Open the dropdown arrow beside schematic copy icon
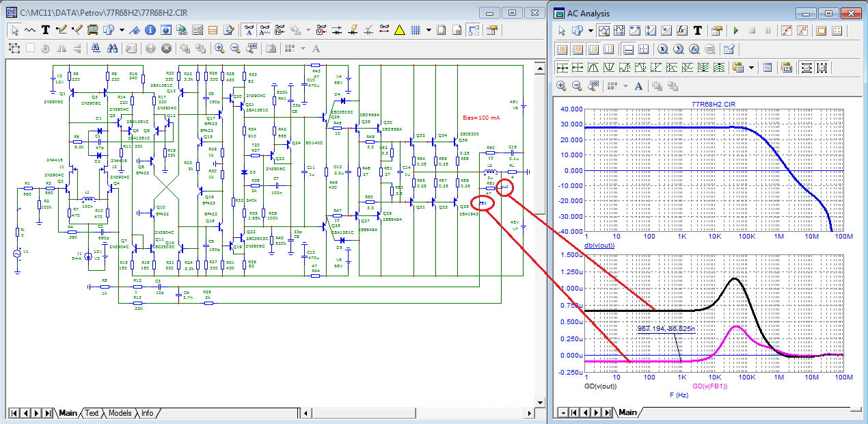 [122, 30]
